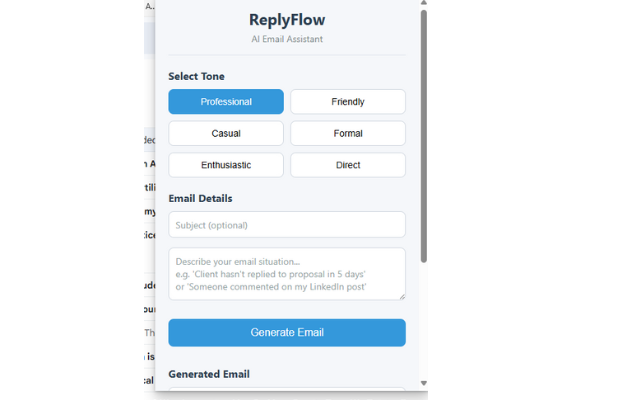This screenshot has width=640, height=400.
Task: Set tone to Enthusiastic
Action: (x=226, y=165)
